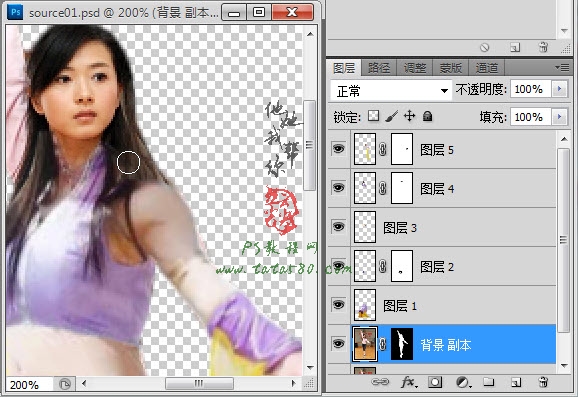Viewport: 578px width, 397px height.
Task: Lock all padlock icon
Action: click(427, 116)
